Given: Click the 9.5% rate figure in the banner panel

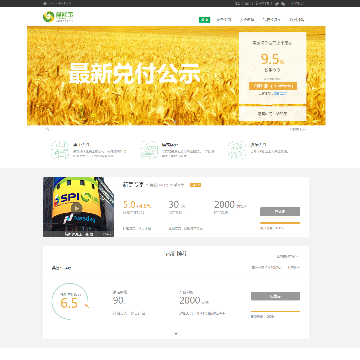Looking at the screenshot, I should [272, 59].
